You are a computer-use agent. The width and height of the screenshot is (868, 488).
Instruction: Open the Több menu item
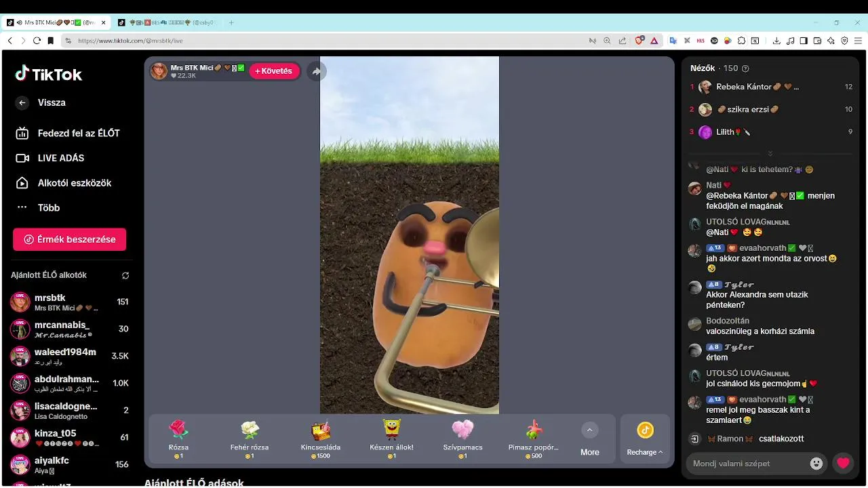(39, 208)
